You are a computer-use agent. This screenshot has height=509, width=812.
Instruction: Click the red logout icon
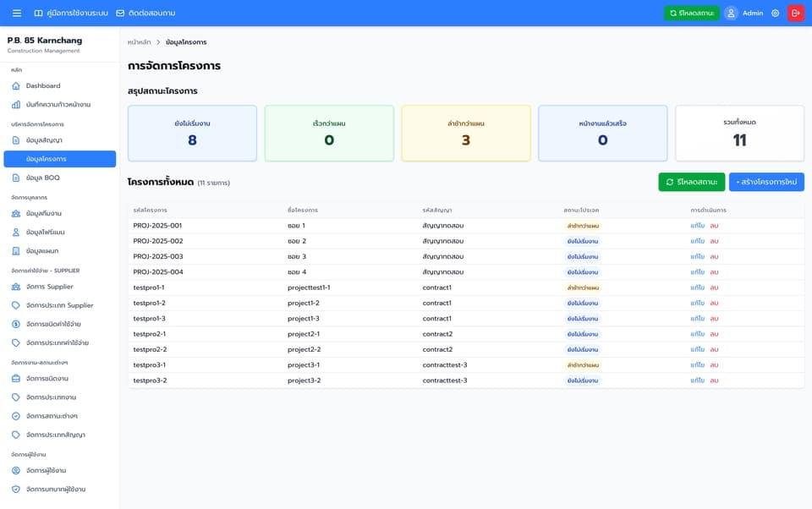(796, 13)
